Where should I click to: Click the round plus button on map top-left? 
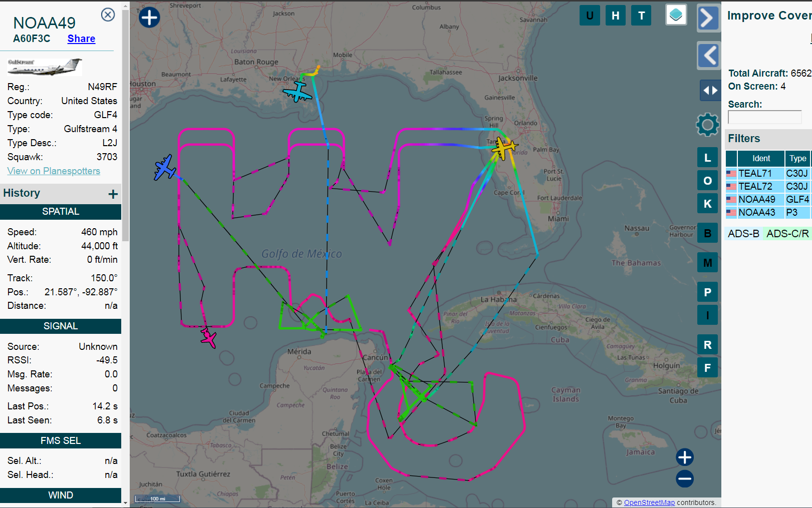(149, 18)
